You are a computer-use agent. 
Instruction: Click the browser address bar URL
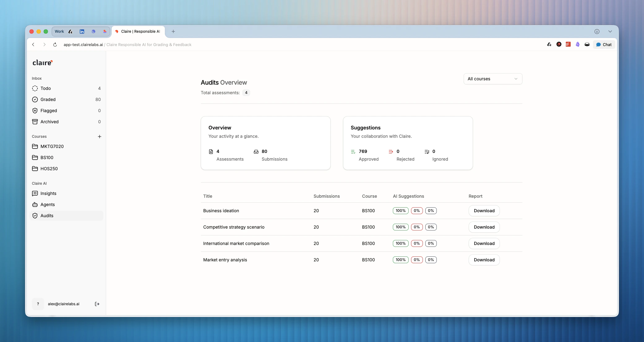(83, 44)
